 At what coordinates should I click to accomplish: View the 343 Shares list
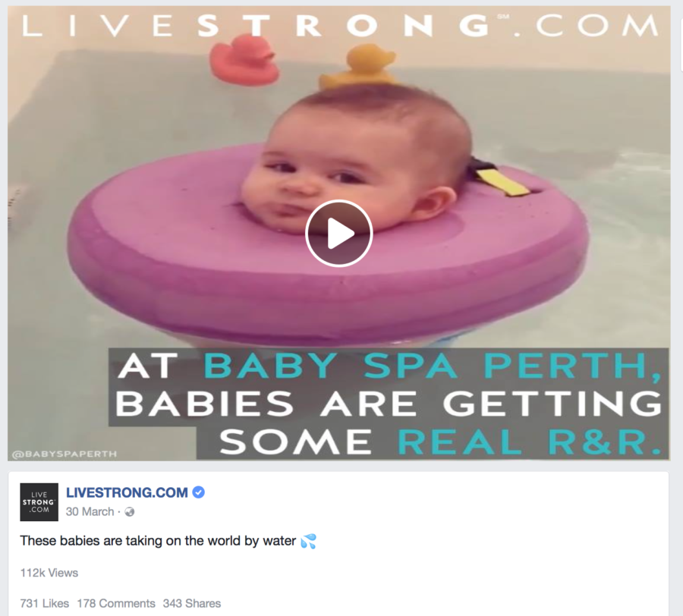coord(192,603)
